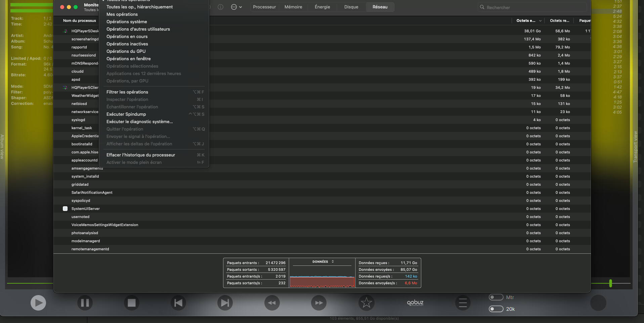Select the kernel_task process row
This screenshot has height=323, width=644.
pyautogui.click(x=322, y=128)
